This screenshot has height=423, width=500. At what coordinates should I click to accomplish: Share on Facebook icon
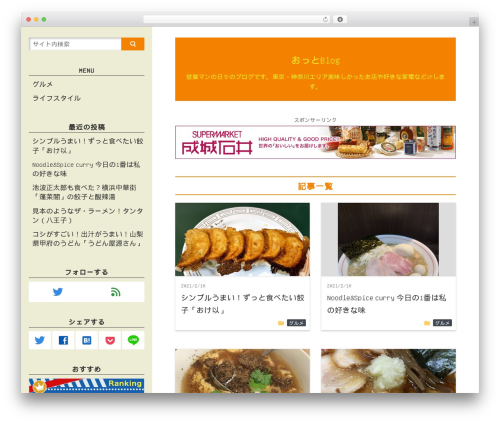tap(63, 340)
